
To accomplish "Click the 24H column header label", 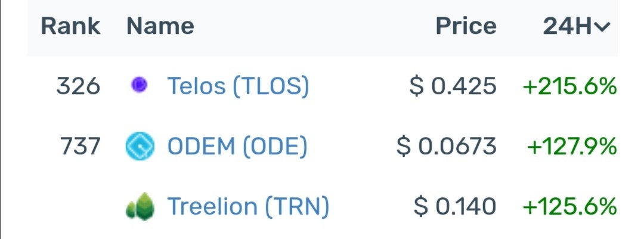I will coord(568,26).
